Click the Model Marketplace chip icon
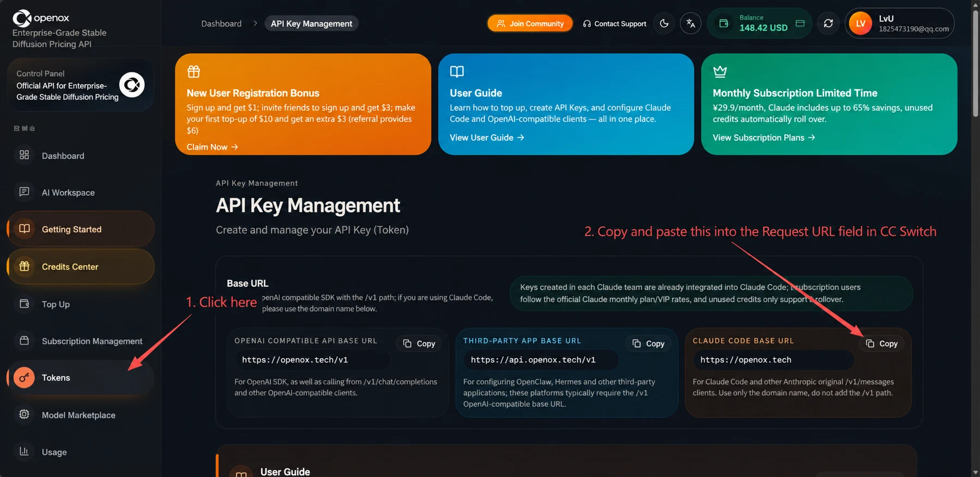 pyautogui.click(x=24, y=414)
